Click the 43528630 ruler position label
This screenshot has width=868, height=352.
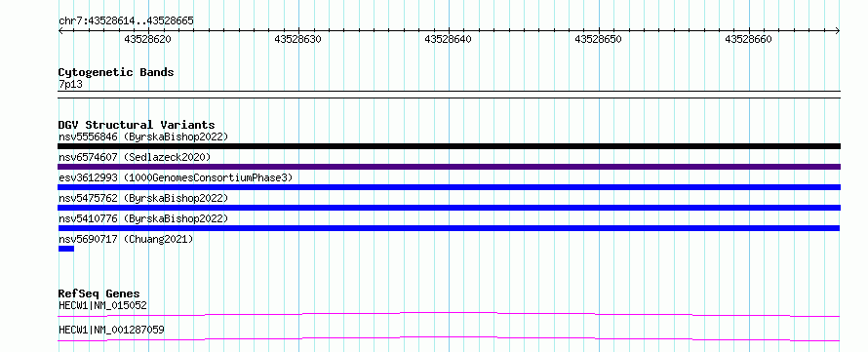297,39
